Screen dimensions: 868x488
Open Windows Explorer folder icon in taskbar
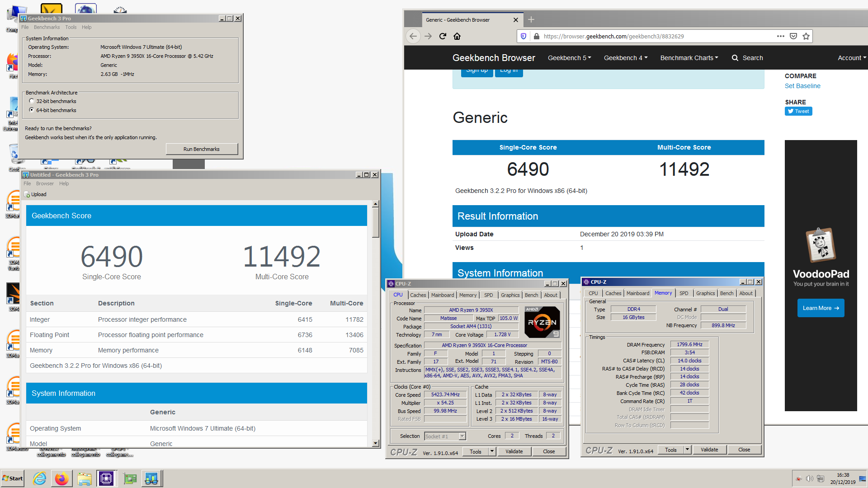(84, 479)
